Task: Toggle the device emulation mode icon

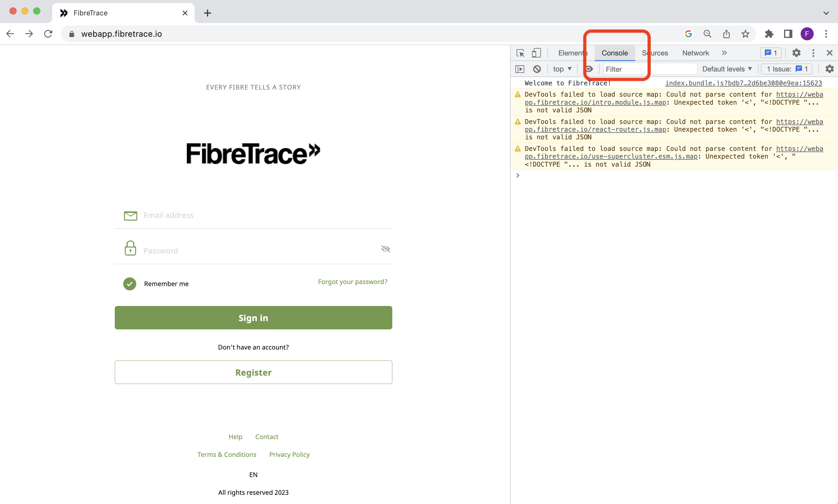Action: click(x=536, y=53)
